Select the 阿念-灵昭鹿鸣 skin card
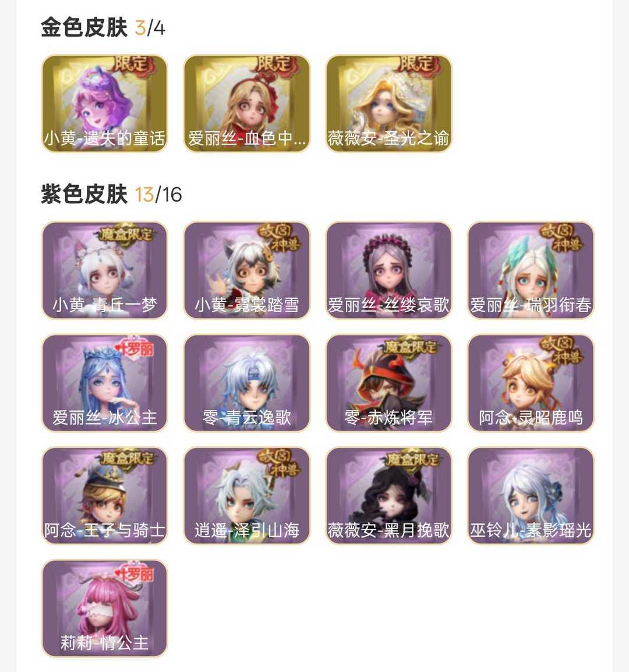Viewport: 629px width, 672px height. coord(531,383)
